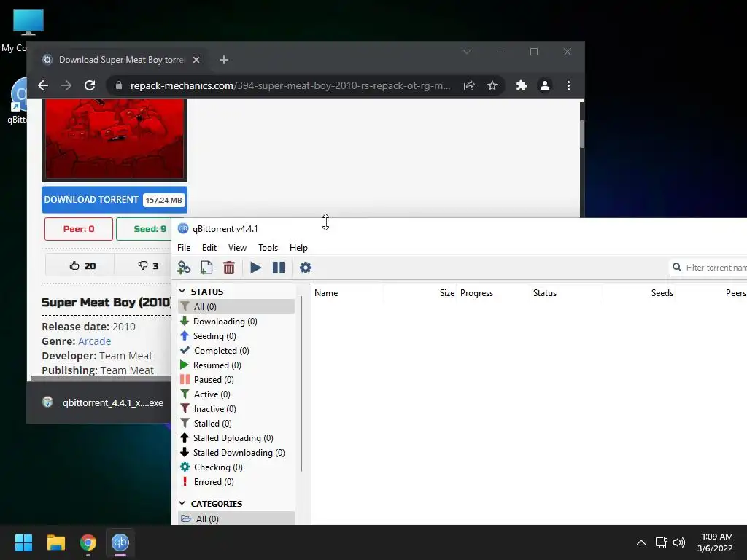The height and width of the screenshot is (560, 747).
Task: Click Add torrent link icon in qBittorrent toolbar
Action: click(183, 268)
